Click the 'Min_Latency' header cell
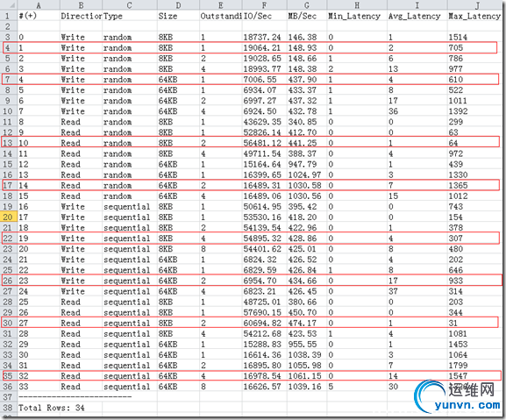 (x=357, y=16)
